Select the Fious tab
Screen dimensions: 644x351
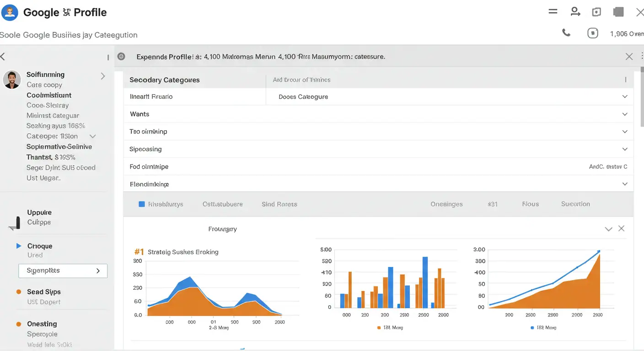[531, 204]
